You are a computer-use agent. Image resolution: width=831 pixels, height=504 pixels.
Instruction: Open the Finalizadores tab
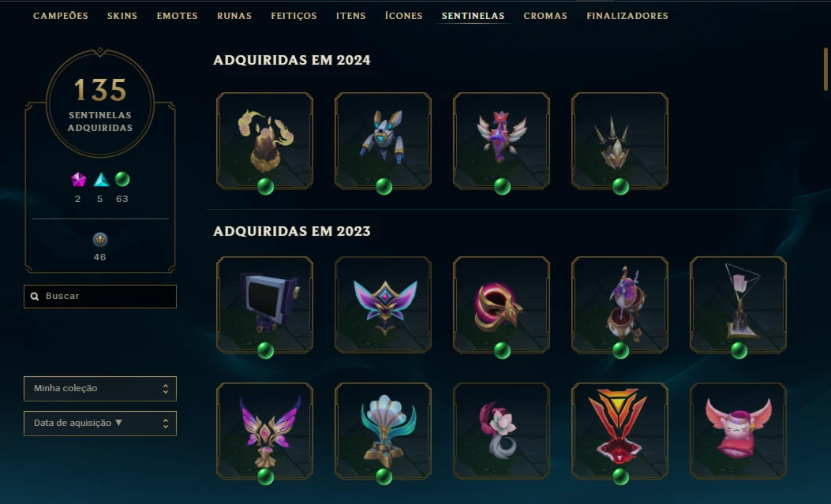[x=627, y=16]
